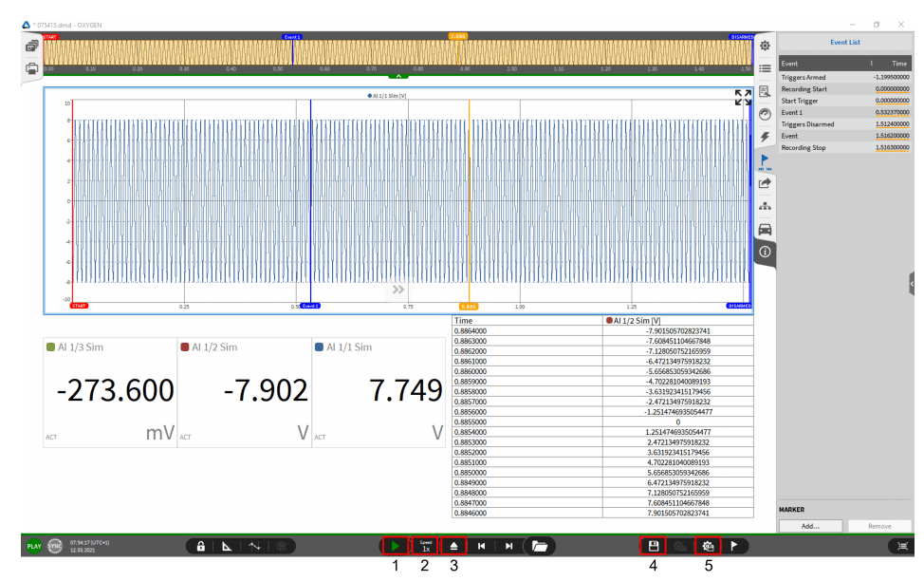The width and height of the screenshot is (924, 581).
Task: Click the Add... marker button
Action: tap(809, 525)
